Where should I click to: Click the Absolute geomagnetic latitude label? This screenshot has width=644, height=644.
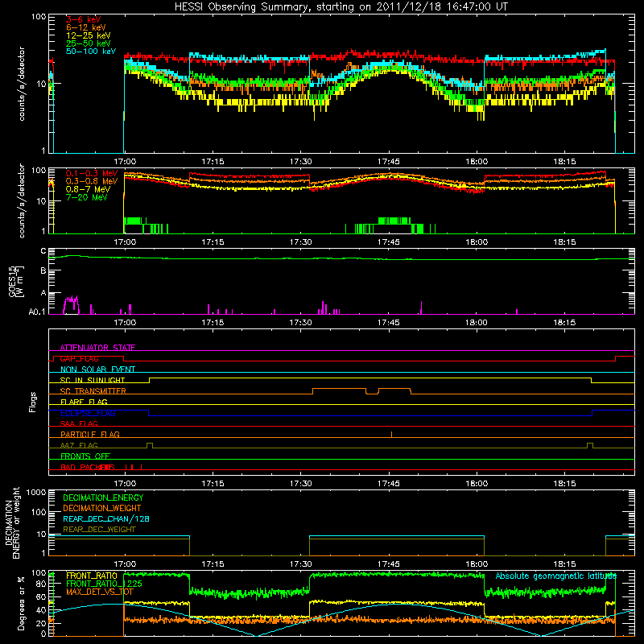pyautogui.click(x=556, y=576)
